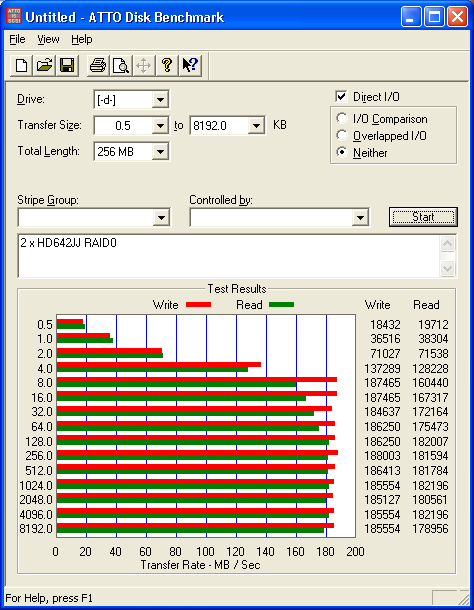Print results using the printer icon
The width and height of the screenshot is (474, 610).
click(x=98, y=65)
